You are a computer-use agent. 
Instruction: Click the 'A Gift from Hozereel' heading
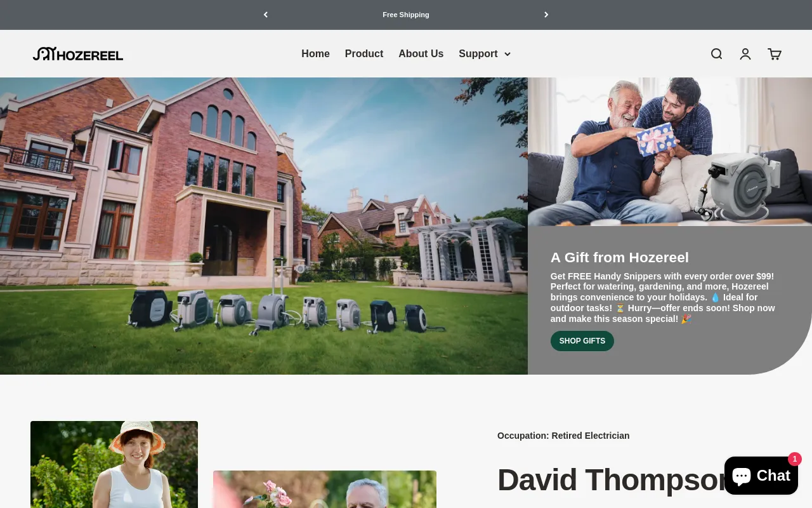tap(619, 257)
